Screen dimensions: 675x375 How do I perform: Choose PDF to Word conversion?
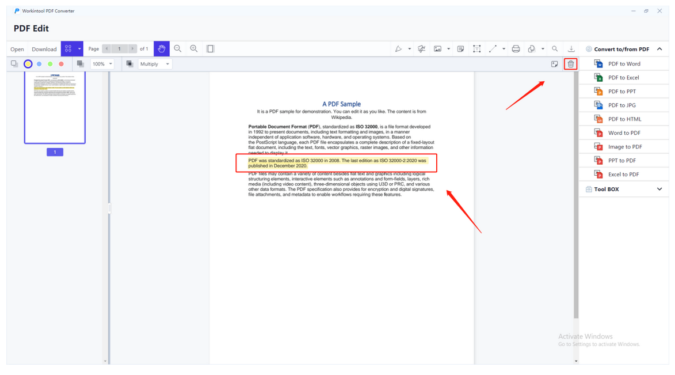(624, 64)
